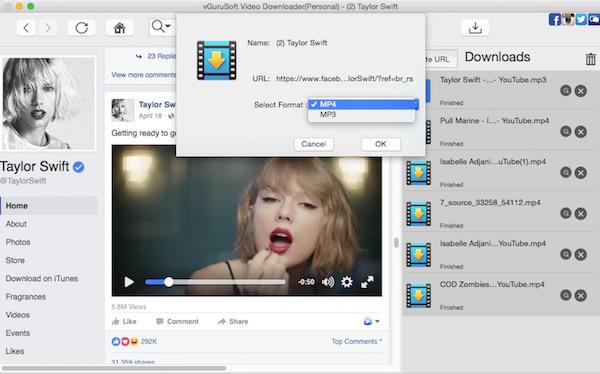Go back with the browser back arrow
Viewport: 600px width, 374px height.
tap(26, 28)
